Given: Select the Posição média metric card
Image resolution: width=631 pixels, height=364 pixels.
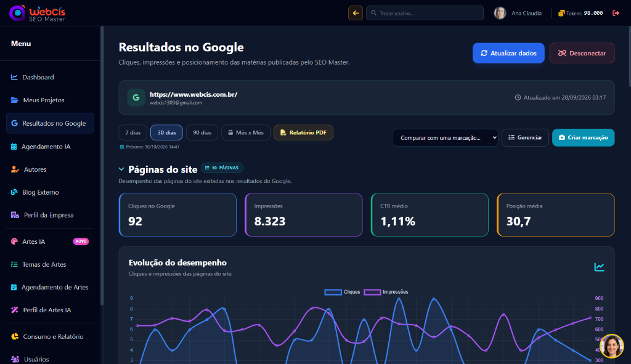Looking at the screenshot, I should [x=556, y=215].
